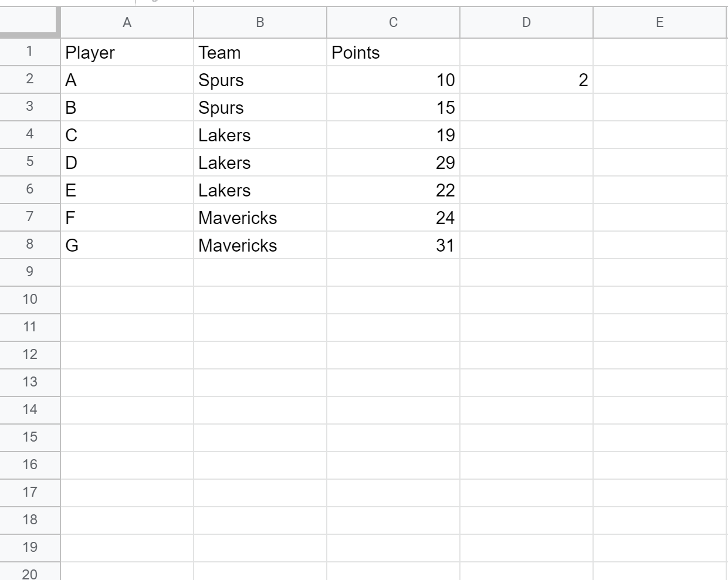The width and height of the screenshot is (728, 580).
Task: Click the row 19 header
Action: tap(29, 548)
